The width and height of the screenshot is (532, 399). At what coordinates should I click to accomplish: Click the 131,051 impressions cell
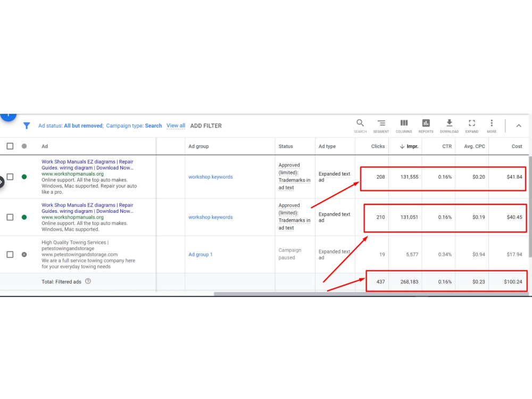[x=409, y=217]
